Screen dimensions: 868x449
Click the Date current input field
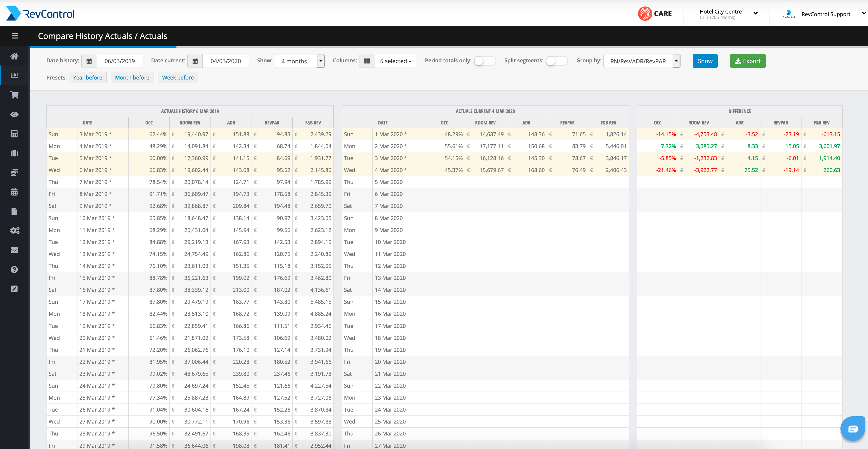coord(226,61)
